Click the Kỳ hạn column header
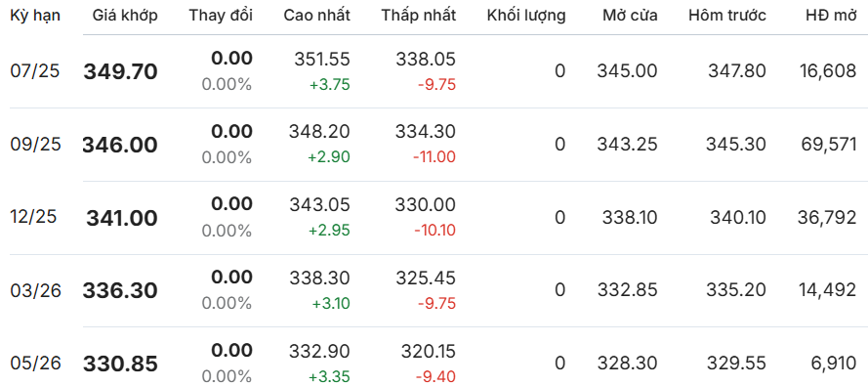 (x=35, y=16)
